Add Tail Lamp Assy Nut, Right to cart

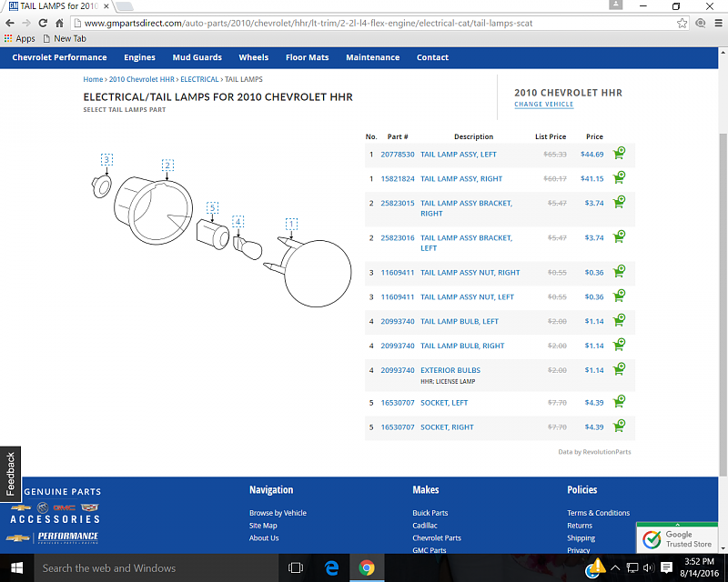click(619, 272)
